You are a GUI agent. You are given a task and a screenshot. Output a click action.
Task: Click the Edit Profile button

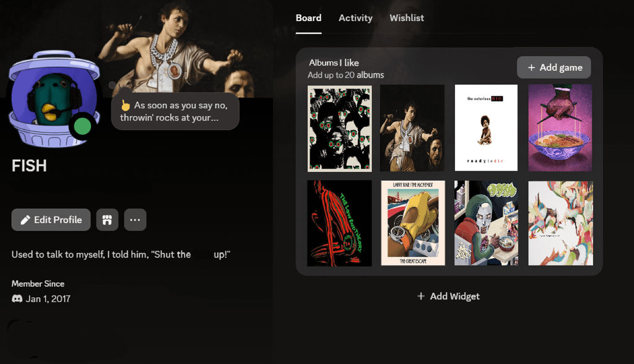(x=51, y=220)
